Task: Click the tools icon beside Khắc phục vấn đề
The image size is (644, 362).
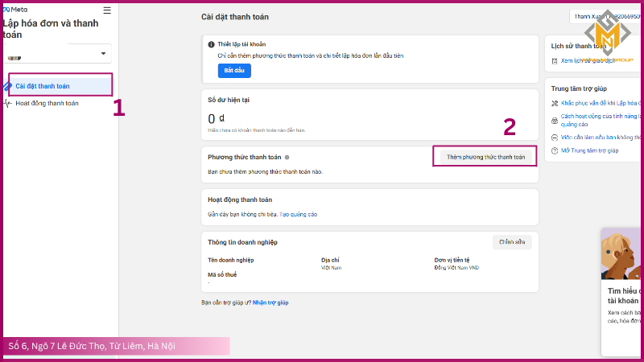Action: (x=554, y=104)
